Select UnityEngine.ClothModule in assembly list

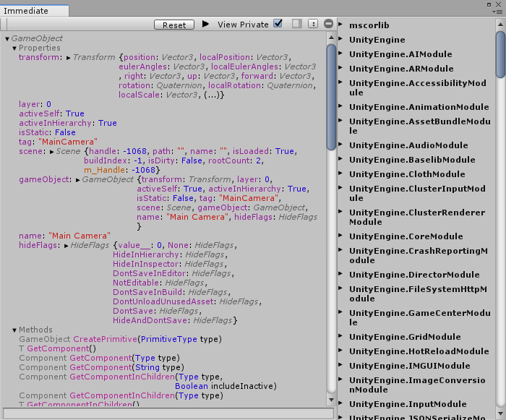[x=407, y=174]
